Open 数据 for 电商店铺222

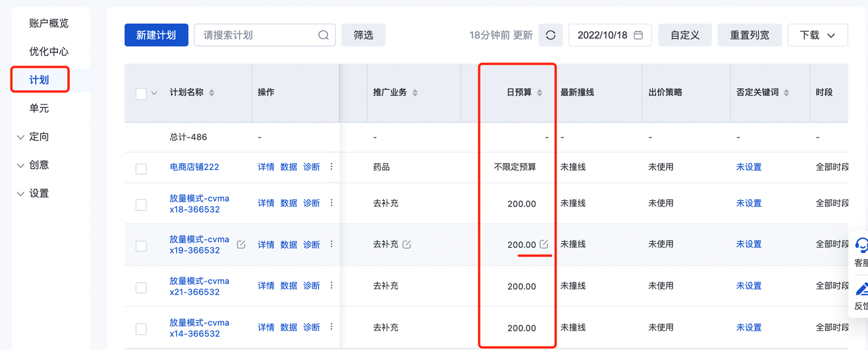tap(289, 167)
